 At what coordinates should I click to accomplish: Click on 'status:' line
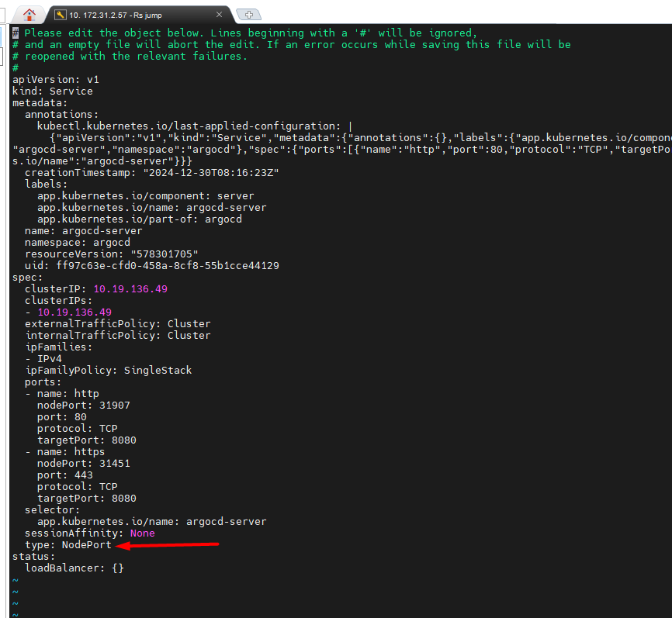tap(34, 557)
